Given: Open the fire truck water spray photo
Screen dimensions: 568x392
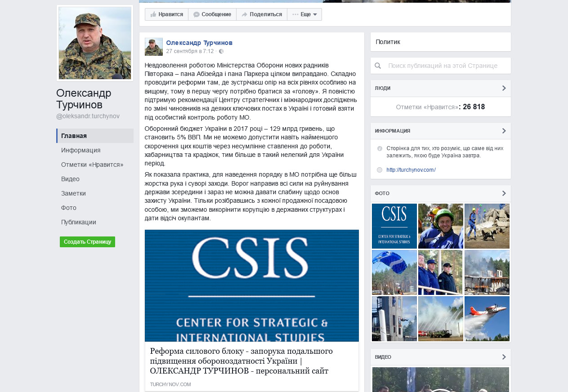Looking at the screenshot, I should (x=441, y=319).
